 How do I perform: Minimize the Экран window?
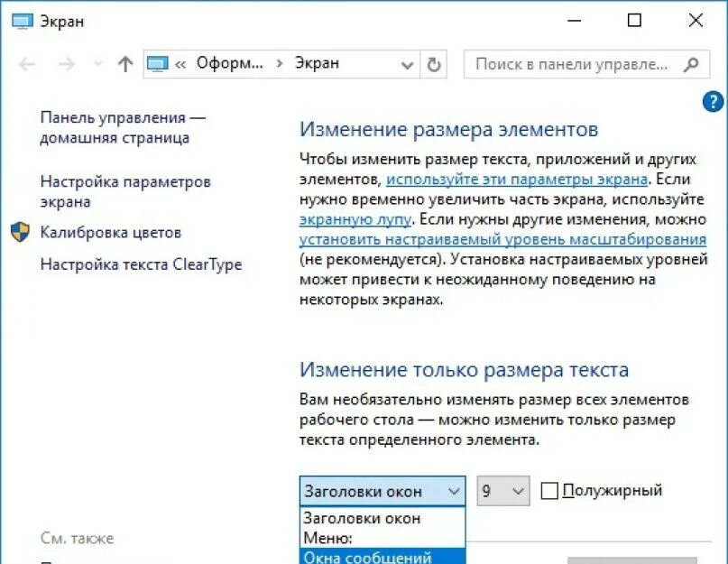(575, 21)
